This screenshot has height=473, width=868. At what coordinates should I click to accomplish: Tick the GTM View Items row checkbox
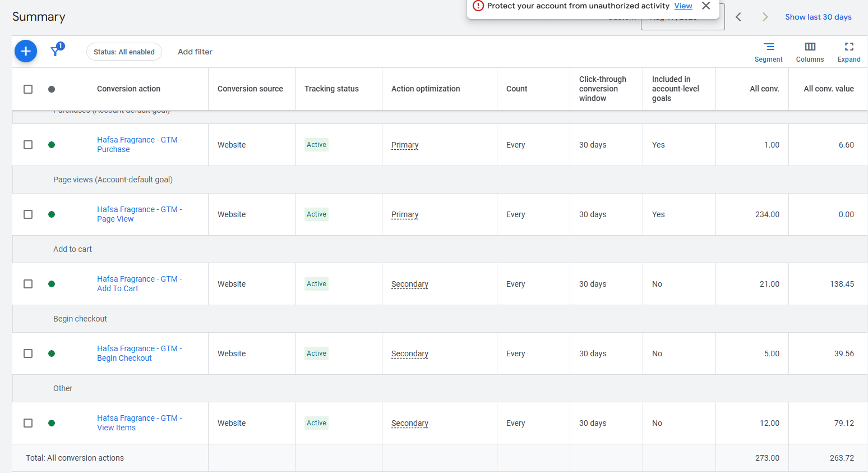click(x=28, y=423)
